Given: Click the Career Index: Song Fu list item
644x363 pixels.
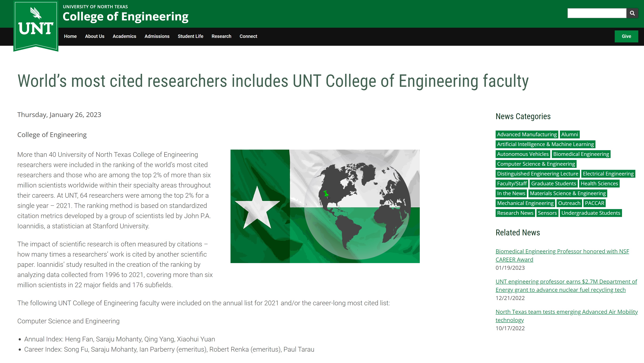Looking at the screenshot, I should pos(169,349).
